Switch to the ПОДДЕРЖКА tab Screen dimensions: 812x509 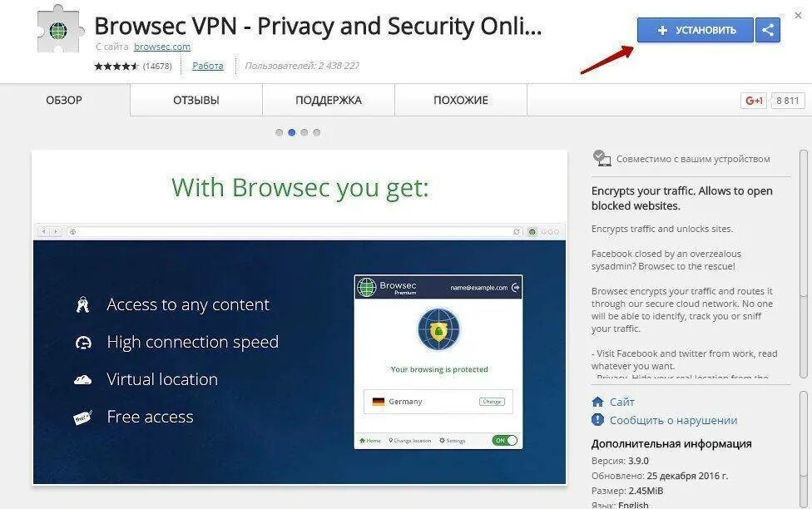(x=329, y=100)
